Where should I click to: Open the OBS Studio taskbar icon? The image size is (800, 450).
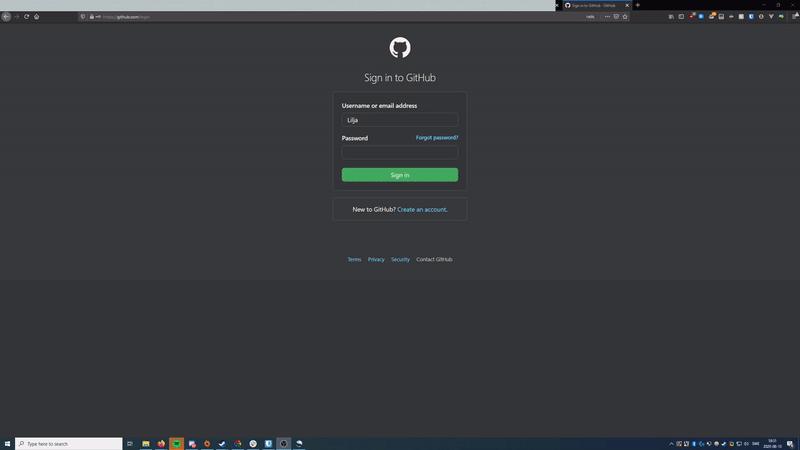pyautogui.click(x=284, y=444)
